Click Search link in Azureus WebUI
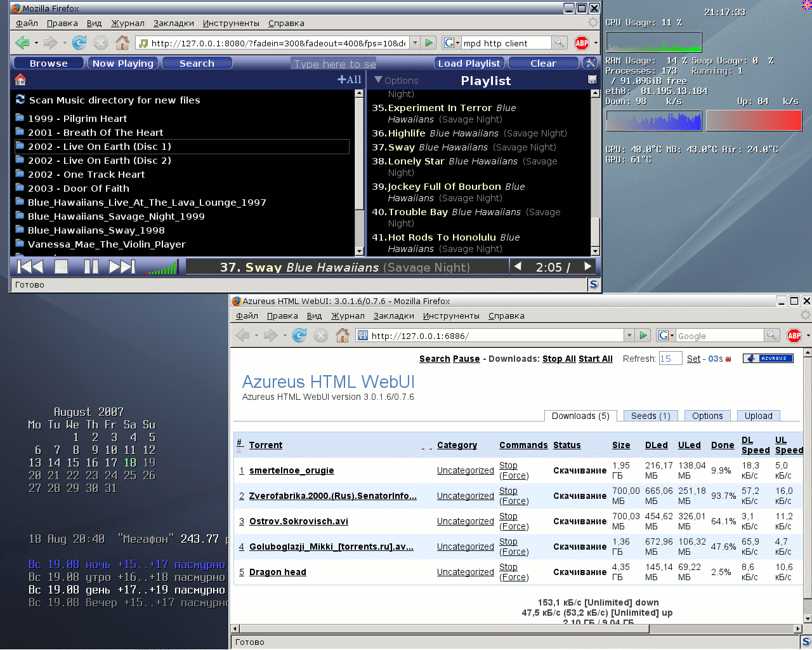Screen dimensions: 812x650 point(435,359)
